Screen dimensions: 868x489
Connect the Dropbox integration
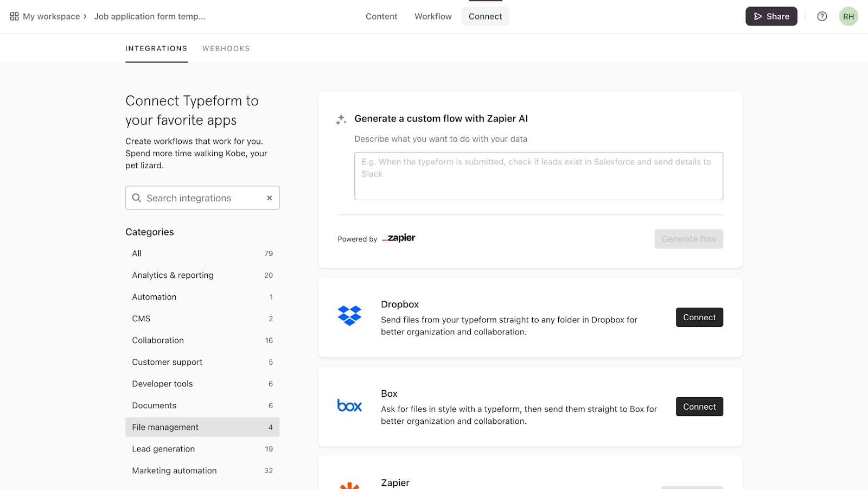(699, 317)
